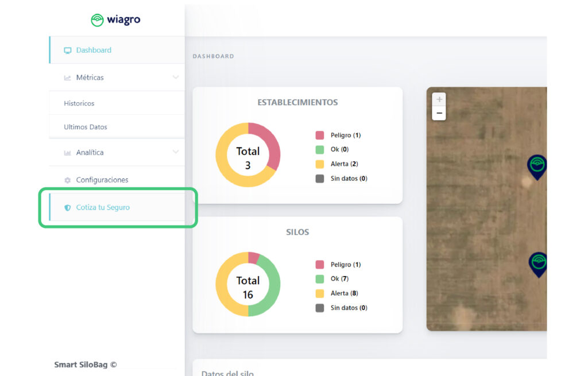588x376 pixels.
Task: Expand the Analítica submenu chevron
Action: coord(176,152)
